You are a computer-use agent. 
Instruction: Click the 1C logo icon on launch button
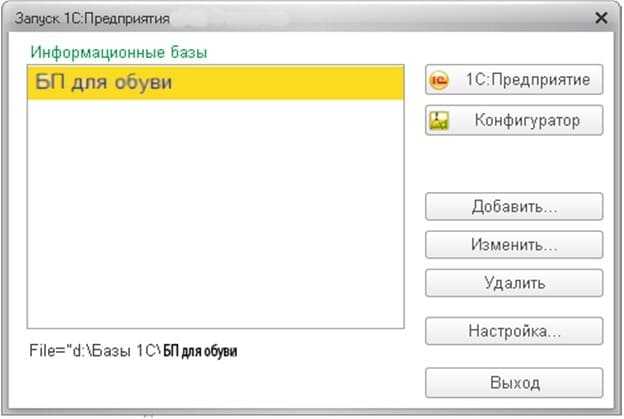tap(439, 80)
